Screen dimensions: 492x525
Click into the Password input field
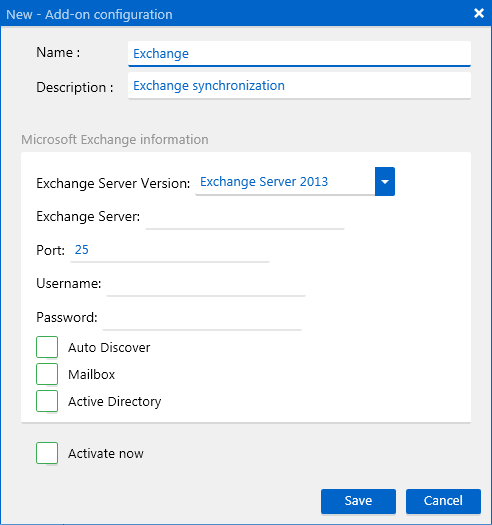click(202, 318)
